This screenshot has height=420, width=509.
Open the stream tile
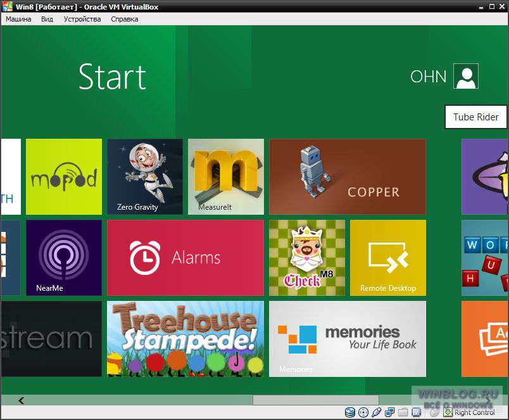(51, 339)
